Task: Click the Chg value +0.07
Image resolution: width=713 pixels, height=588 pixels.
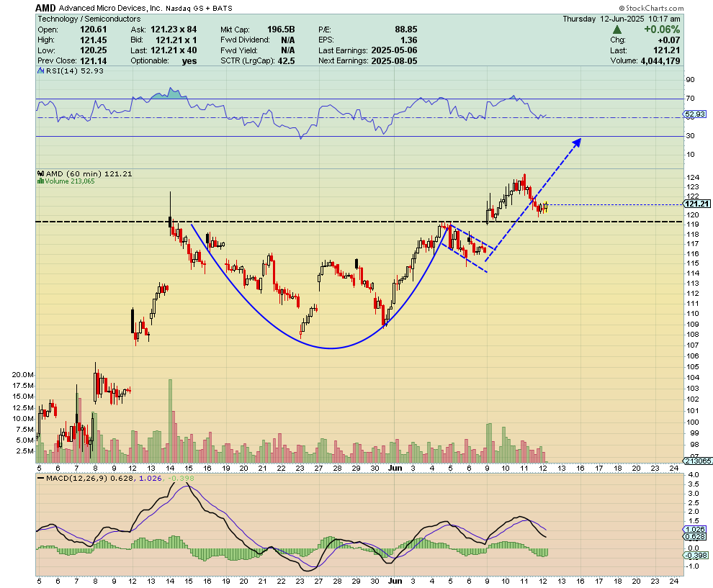Action: point(668,40)
